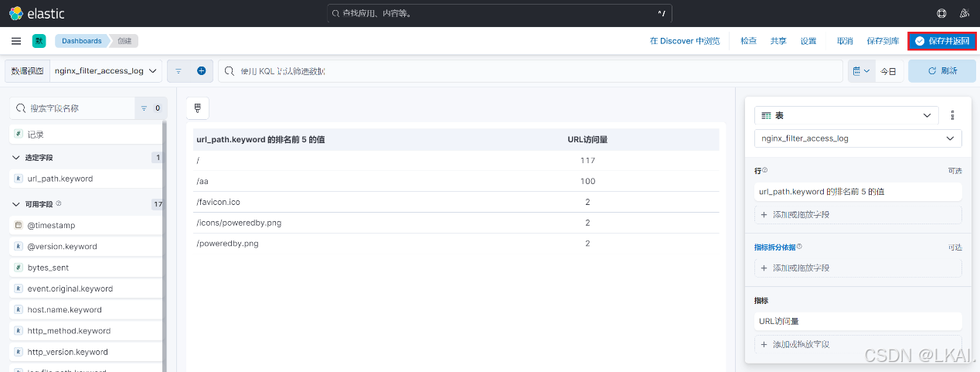
Task: Open the hamburger navigation menu
Action: point(16,41)
